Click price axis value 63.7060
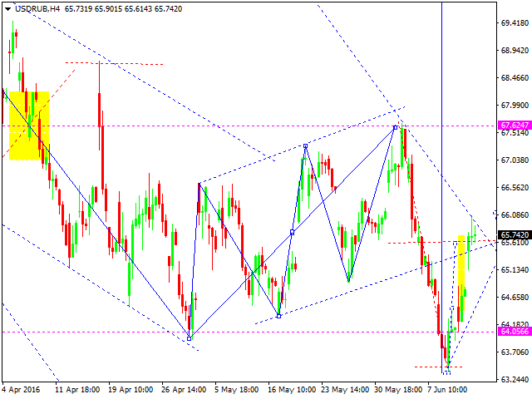 point(515,352)
